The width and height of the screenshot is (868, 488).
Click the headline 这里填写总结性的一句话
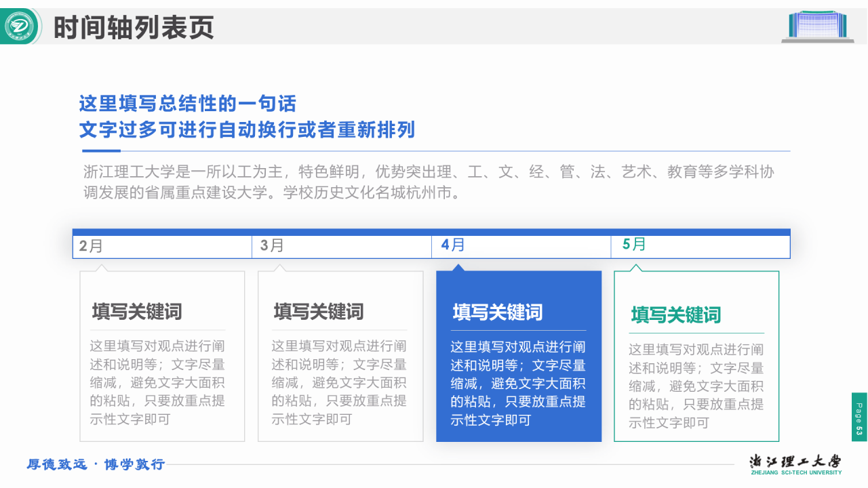pyautogui.click(x=188, y=104)
